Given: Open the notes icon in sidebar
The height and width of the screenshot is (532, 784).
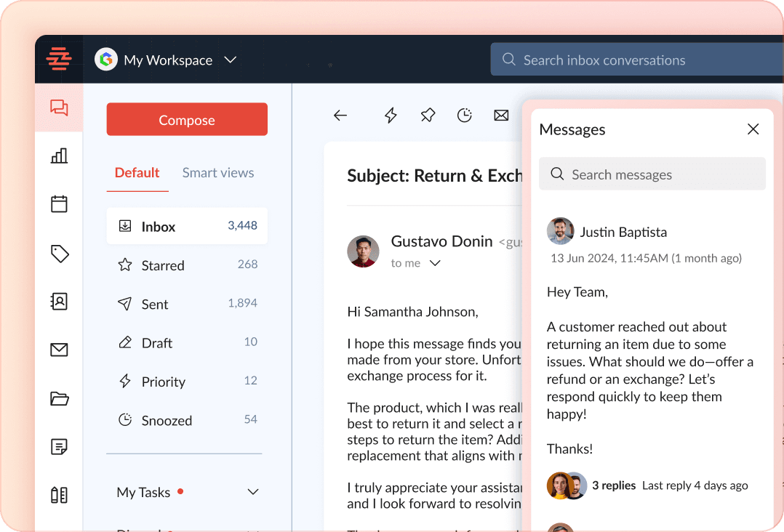Looking at the screenshot, I should click(59, 446).
